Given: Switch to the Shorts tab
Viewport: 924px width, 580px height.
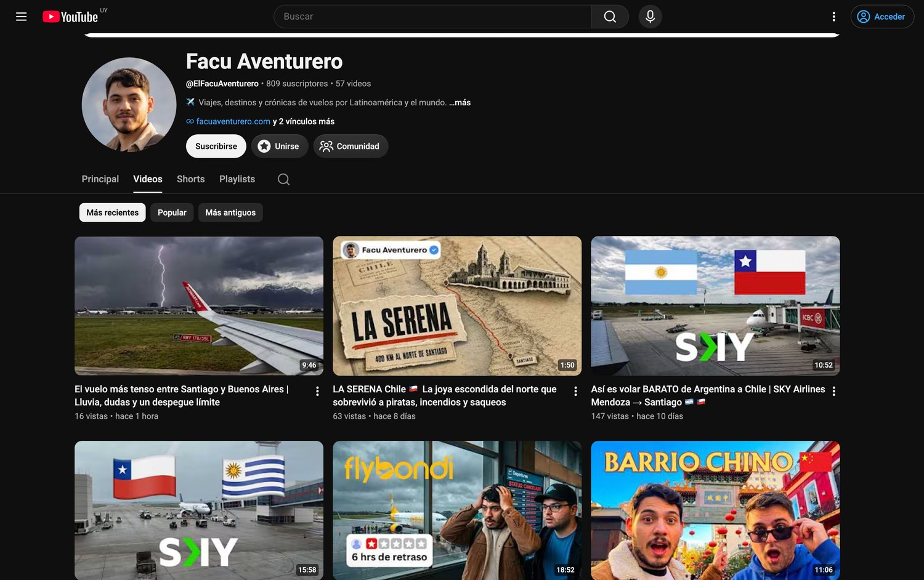Looking at the screenshot, I should pos(191,179).
